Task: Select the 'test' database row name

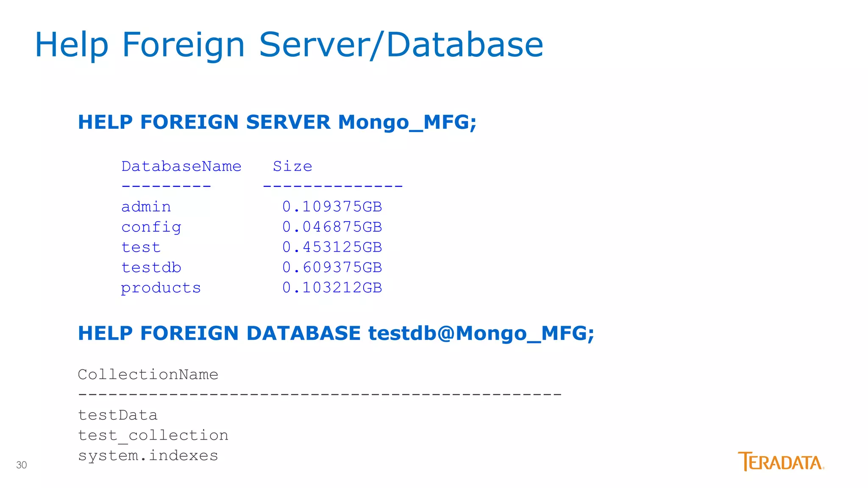Action: pyautogui.click(x=141, y=247)
